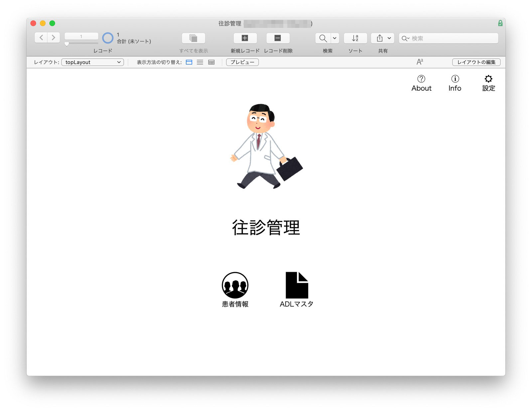Image resolution: width=532 pixels, height=411 pixels.
Task: Open 設定 via the gear icon
Action: click(x=488, y=82)
